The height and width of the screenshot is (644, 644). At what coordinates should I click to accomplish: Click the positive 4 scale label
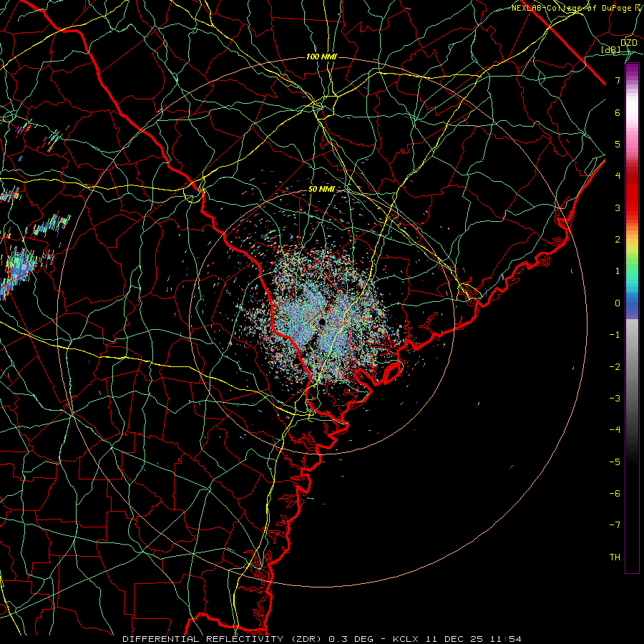pos(618,176)
